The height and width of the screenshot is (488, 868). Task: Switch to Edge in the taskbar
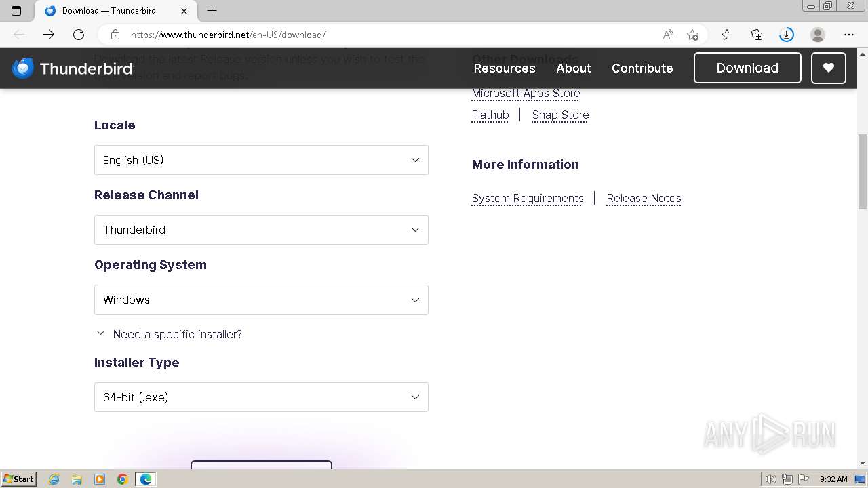coord(146,479)
